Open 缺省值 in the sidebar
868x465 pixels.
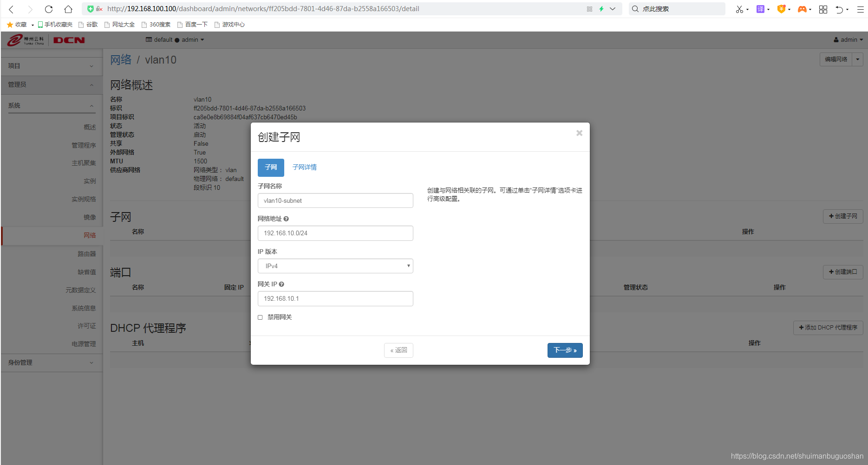[87, 272]
